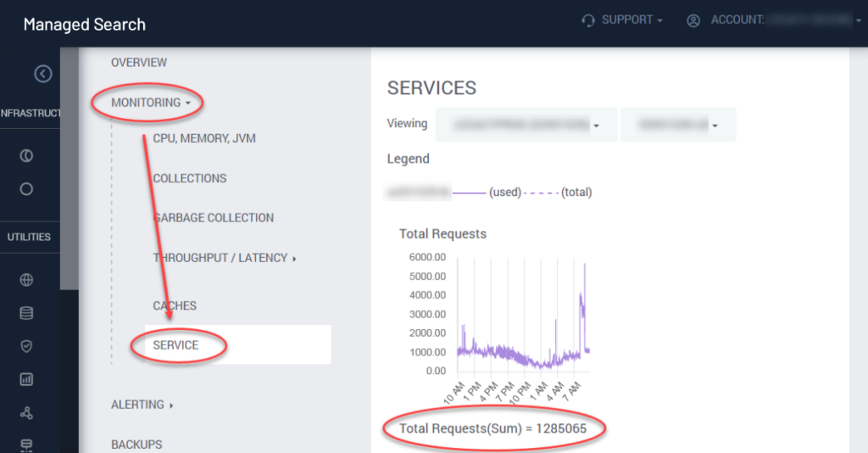Open the shield check security icon
The height and width of the screenshot is (453, 868).
point(26,346)
